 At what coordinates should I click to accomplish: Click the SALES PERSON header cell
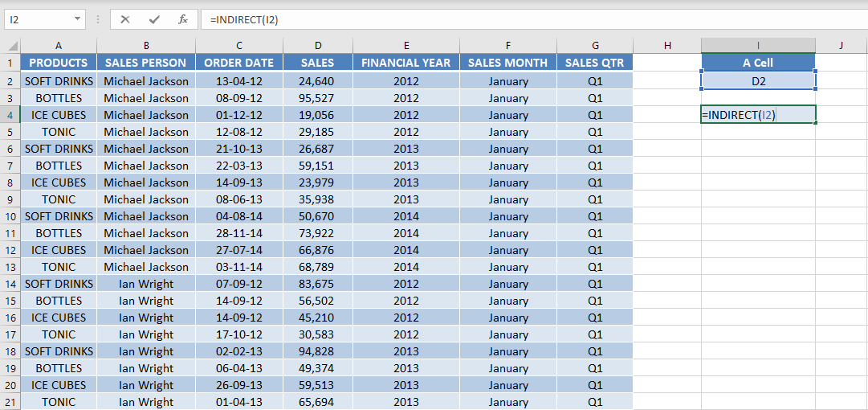click(146, 63)
